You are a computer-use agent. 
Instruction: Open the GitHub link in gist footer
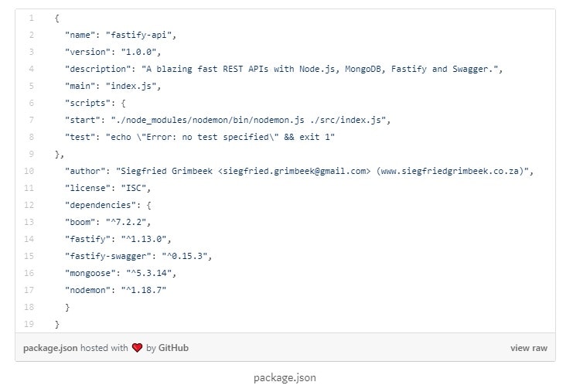point(173,348)
